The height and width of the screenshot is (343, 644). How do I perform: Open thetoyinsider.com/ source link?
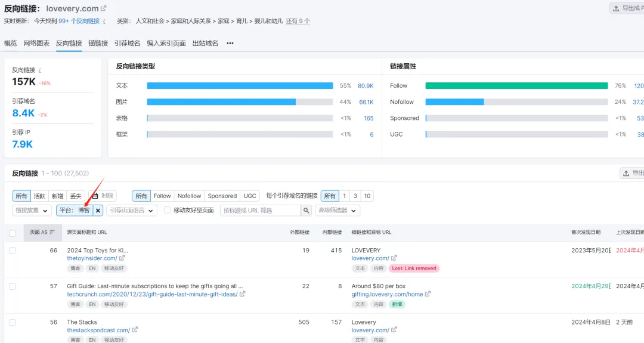click(92, 258)
